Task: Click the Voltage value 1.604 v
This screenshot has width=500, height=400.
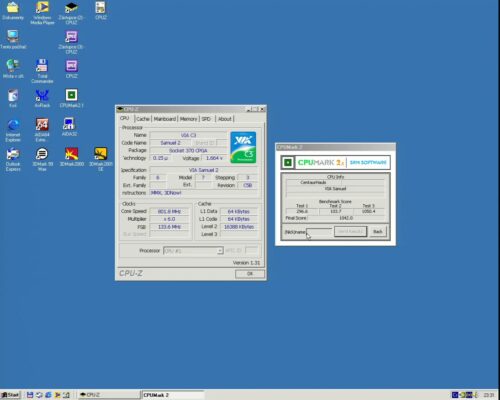Action: [x=214, y=158]
